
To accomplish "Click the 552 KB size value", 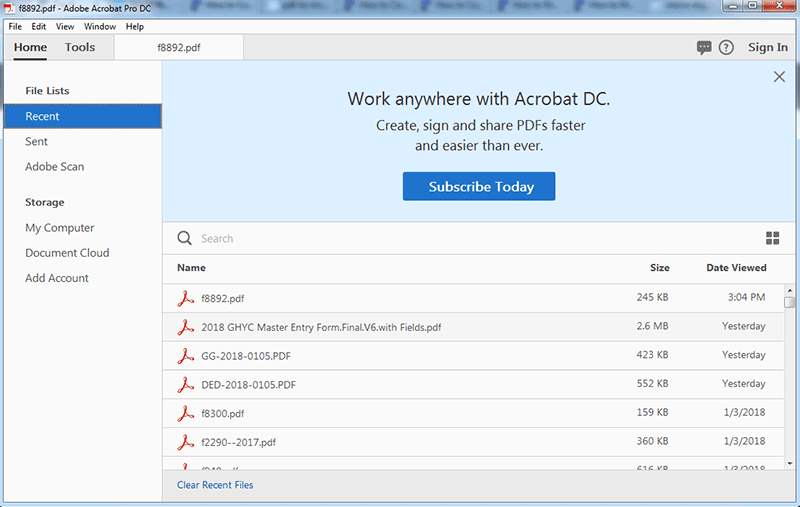I will [652, 384].
